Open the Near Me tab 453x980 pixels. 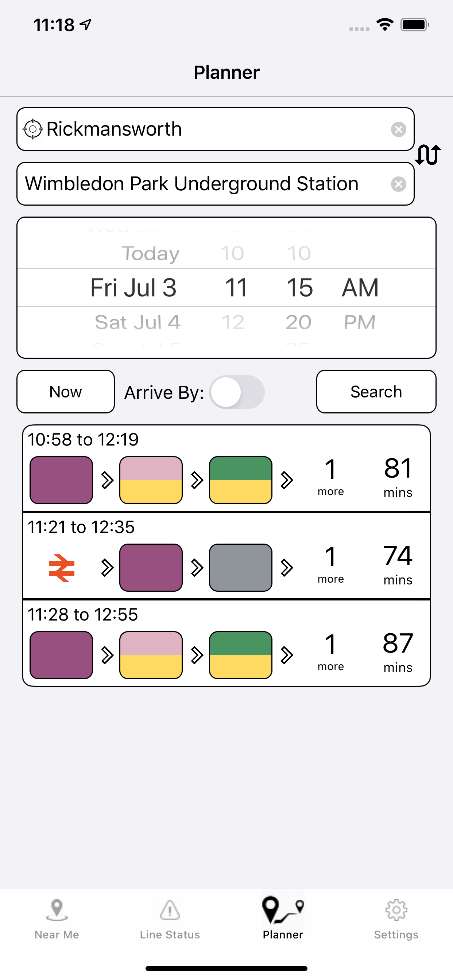tap(57, 919)
